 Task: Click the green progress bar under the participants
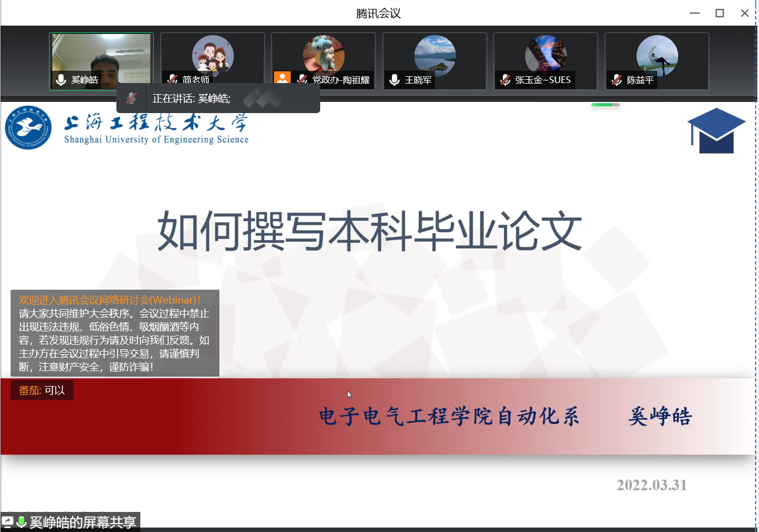pyautogui.click(x=605, y=105)
